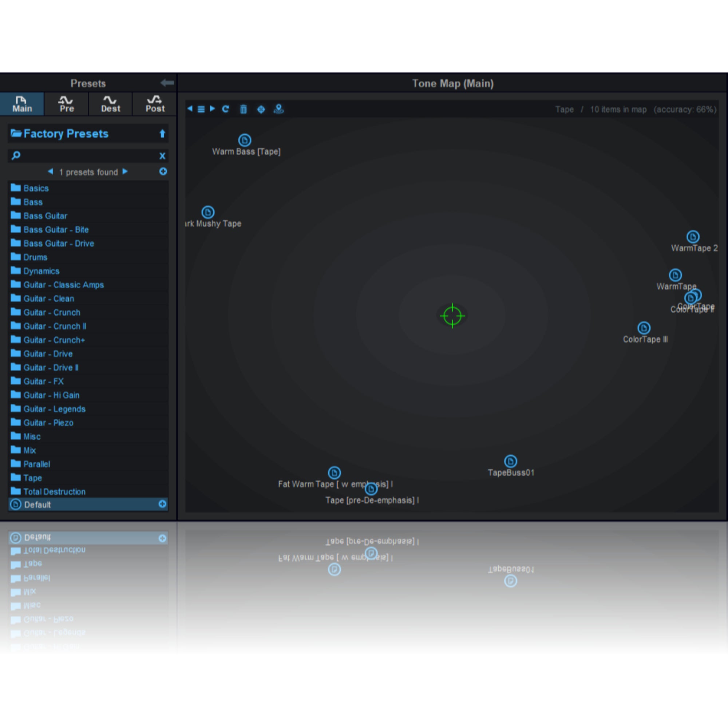
Task: Click the plus icon beside presets found
Action: coord(163,171)
